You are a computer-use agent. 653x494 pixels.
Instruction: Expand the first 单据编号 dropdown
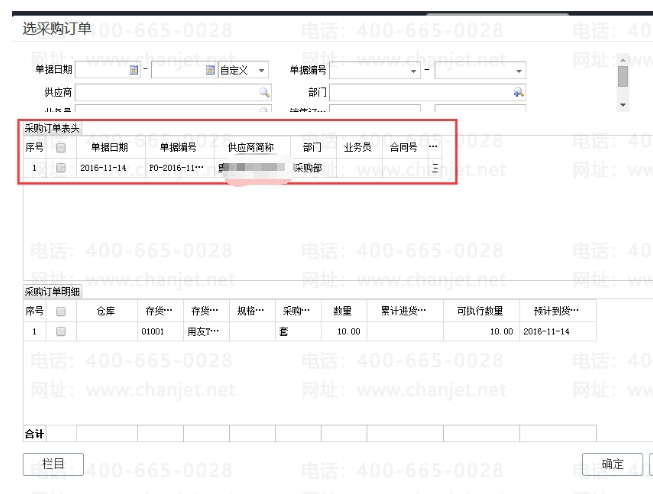(x=413, y=71)
